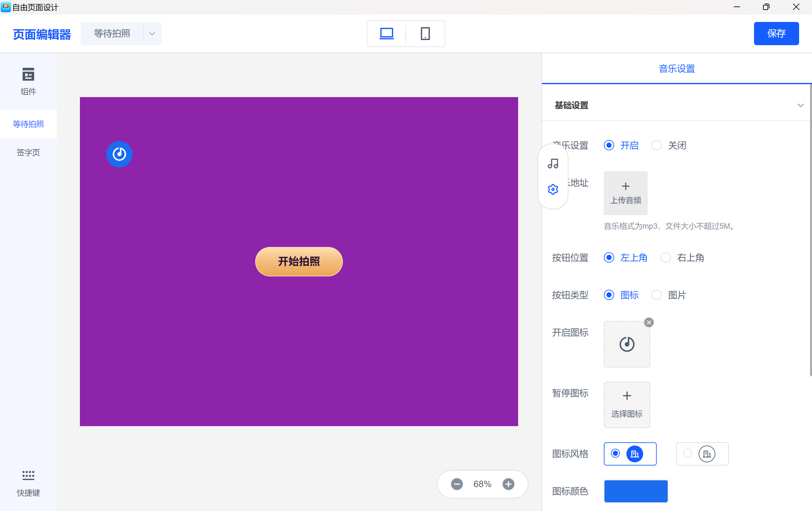Screen dimensions: 812x511
Task: Click the 保存 save button
Action: (x=776, y=34)
